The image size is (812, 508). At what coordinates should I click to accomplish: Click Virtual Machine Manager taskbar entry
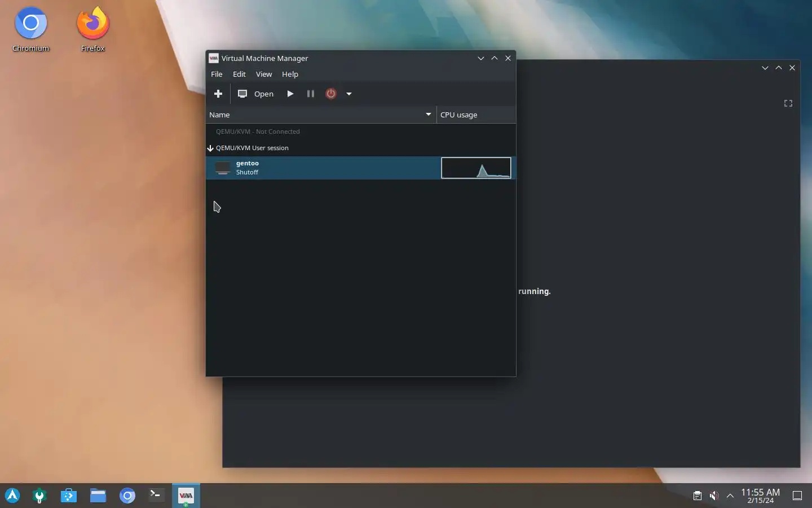coord(186,496)
